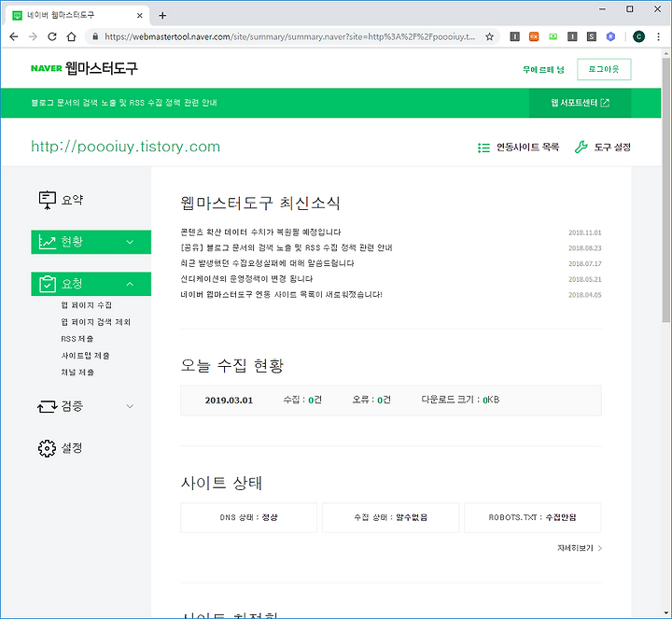
Task: Click the green username link beside 로그아웃
Action: coord(543,69)
